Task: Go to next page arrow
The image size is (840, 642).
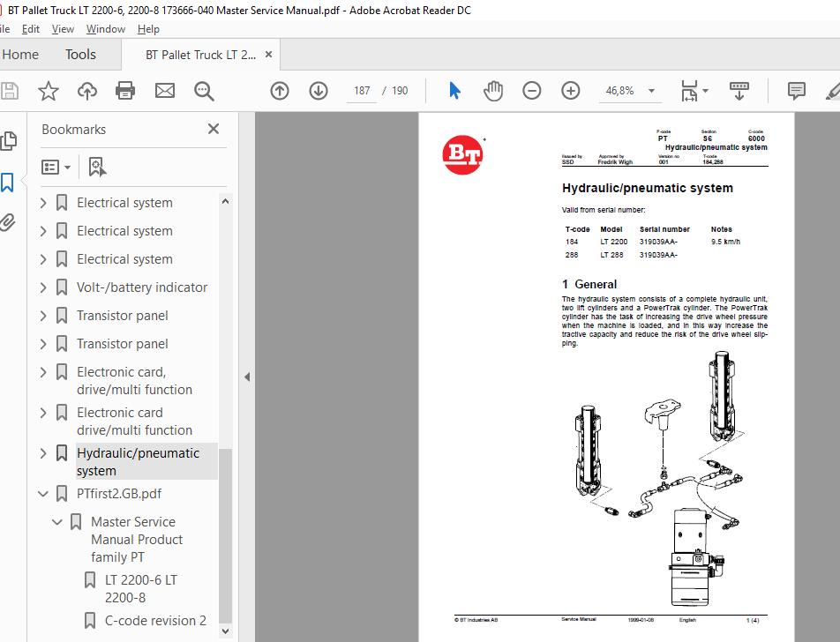Action: click(x=319, y=91)
